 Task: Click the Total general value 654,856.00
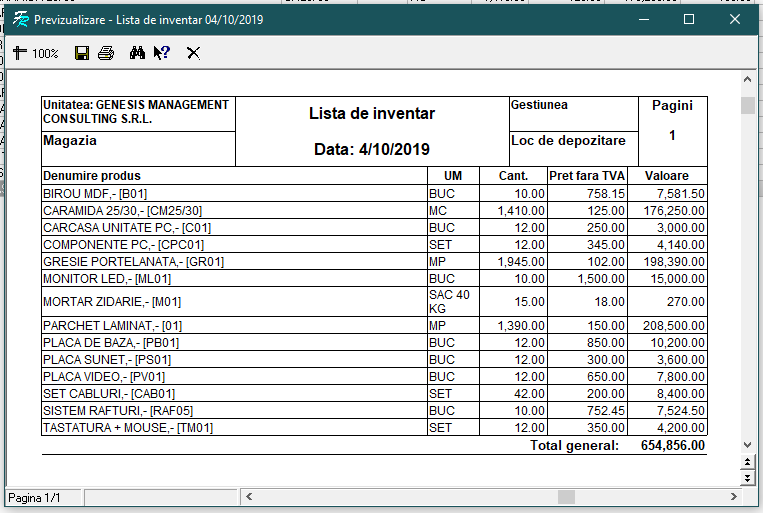[x=672, y=445]
